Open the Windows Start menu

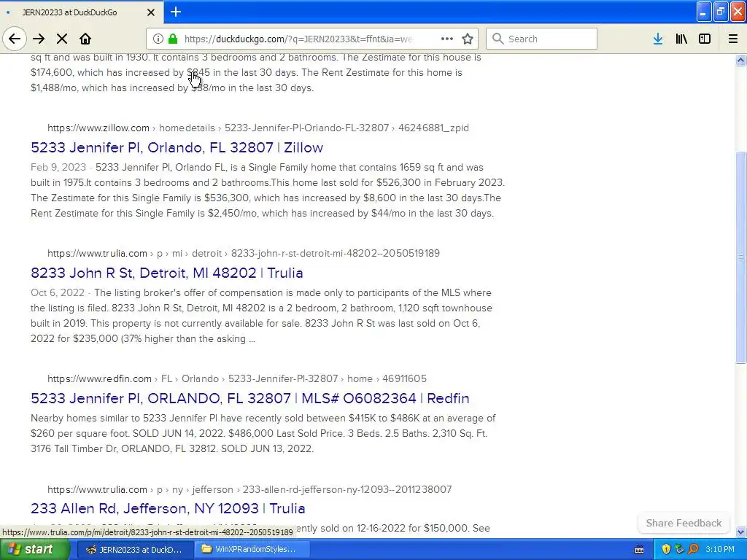point(35,550)
